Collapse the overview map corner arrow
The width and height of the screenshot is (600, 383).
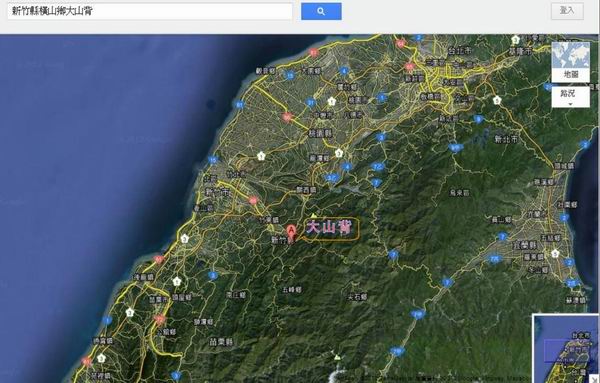(595, 379)
